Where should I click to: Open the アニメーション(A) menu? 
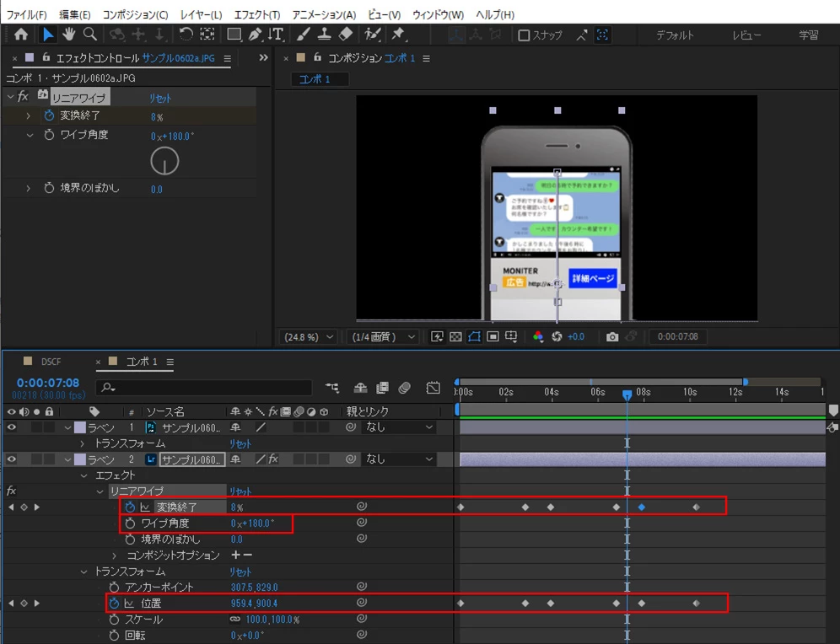[x=324, y=14]
